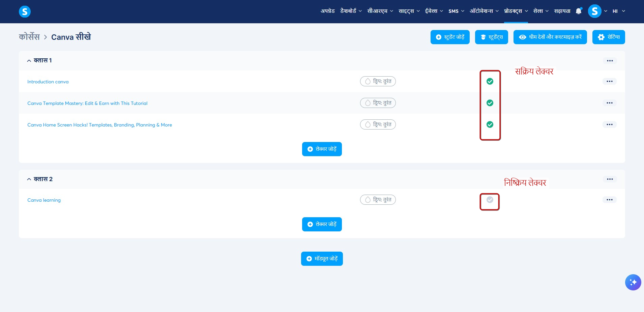Open Canva Template Mastery lecture link
Screen dimensions: 644x312
click(x=87, y=103)
